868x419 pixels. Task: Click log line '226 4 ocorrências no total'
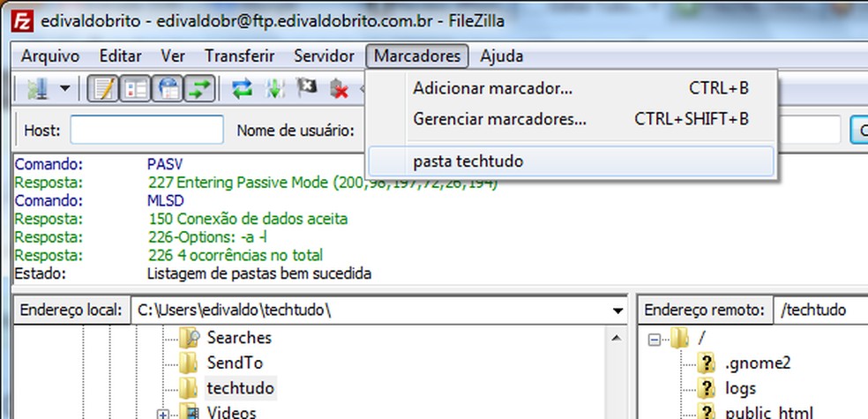click(236, 255)
